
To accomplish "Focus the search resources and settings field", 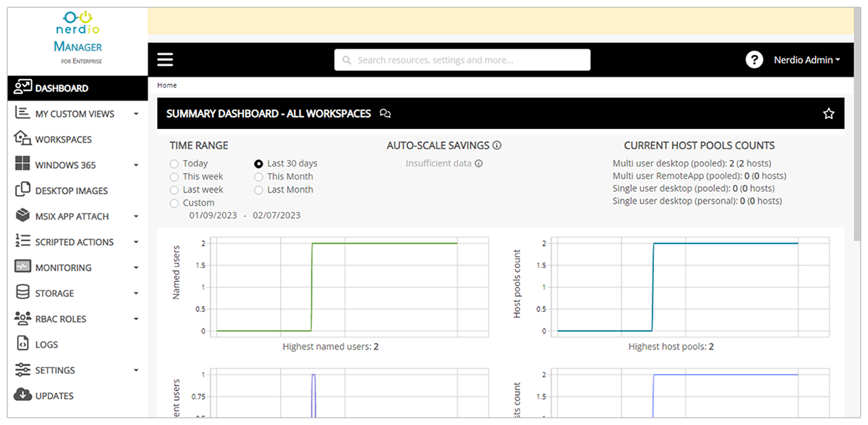I will tap(462, 60).
